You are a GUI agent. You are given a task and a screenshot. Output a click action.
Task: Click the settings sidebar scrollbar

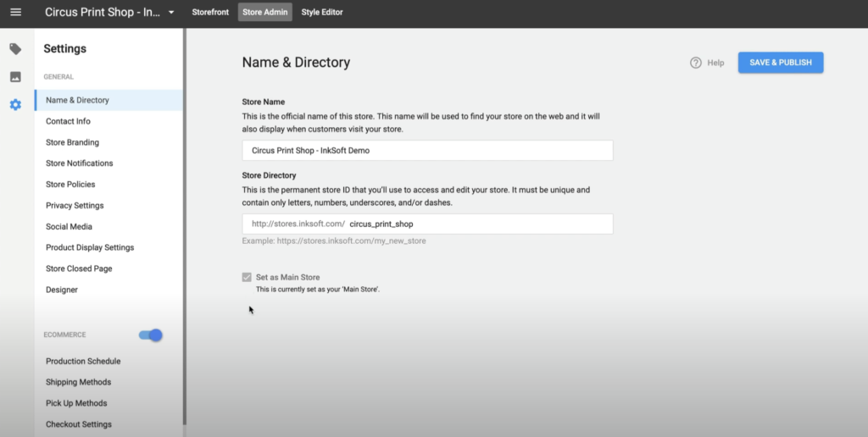[x=185, y=227]
